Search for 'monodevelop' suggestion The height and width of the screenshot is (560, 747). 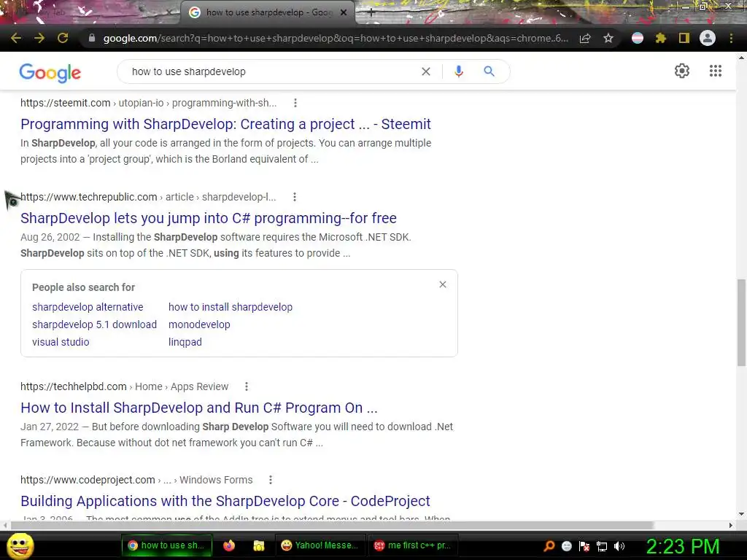[x=199, y=324]
